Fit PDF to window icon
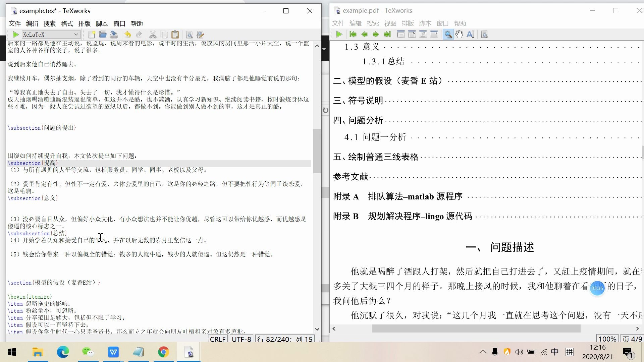Viewport: 644px width, 362px height. point(423,34)
